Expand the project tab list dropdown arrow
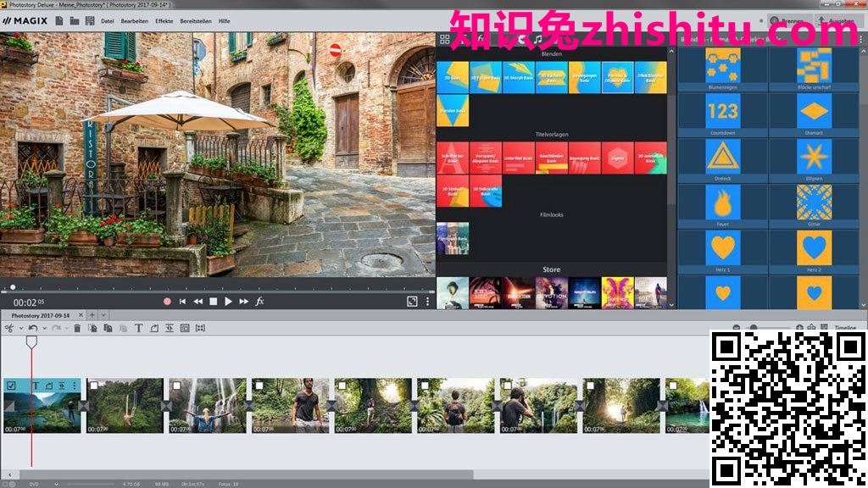 pyautogui.click(x=103, y=315)
